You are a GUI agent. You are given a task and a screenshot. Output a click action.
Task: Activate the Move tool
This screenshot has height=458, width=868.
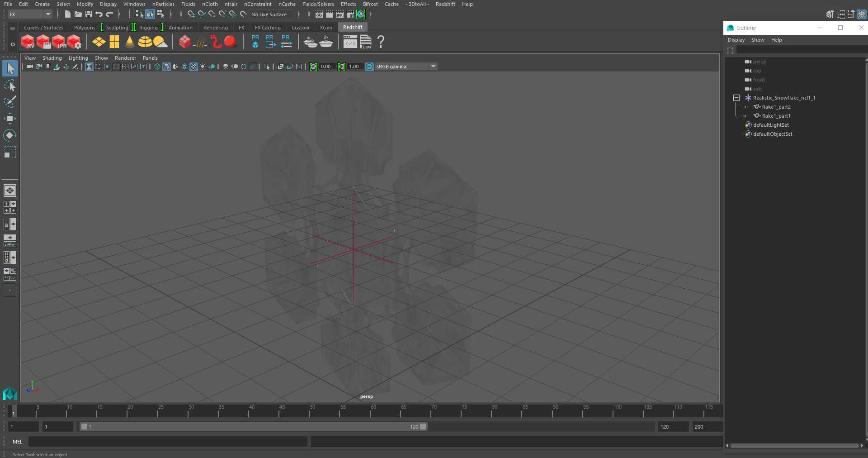click(10, 119)
